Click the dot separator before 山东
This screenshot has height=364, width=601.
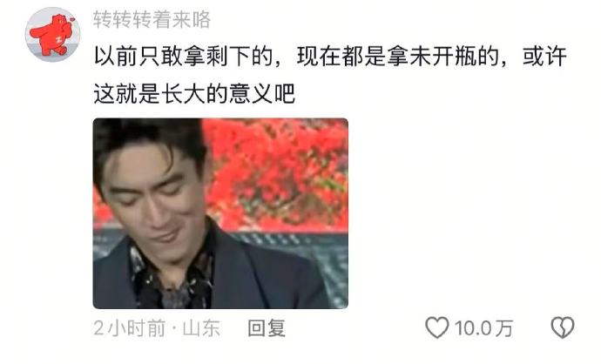click(174, 329)
